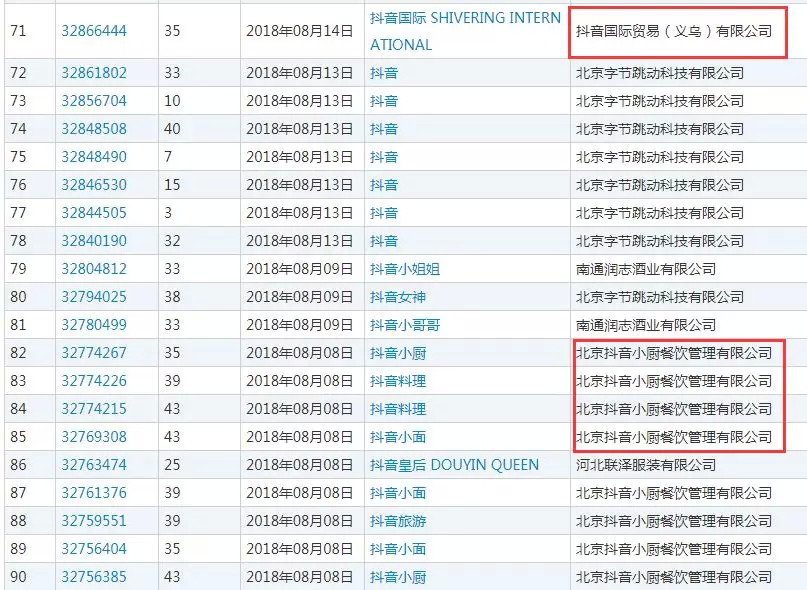Select applicant 抖音国际贸易（义乌）有限公司 cell
The height and width of the screenshot is (590, 807).
point(674,31)
